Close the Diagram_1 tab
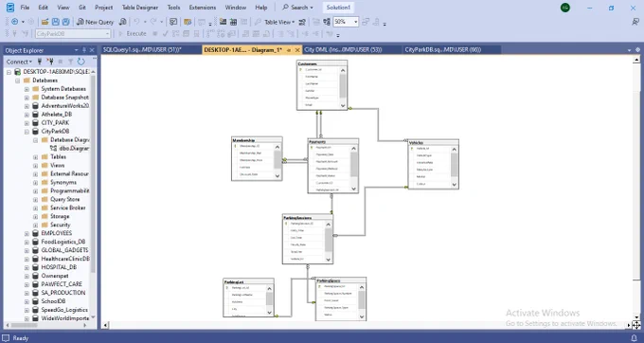The image size is (644, 343). 297,50
